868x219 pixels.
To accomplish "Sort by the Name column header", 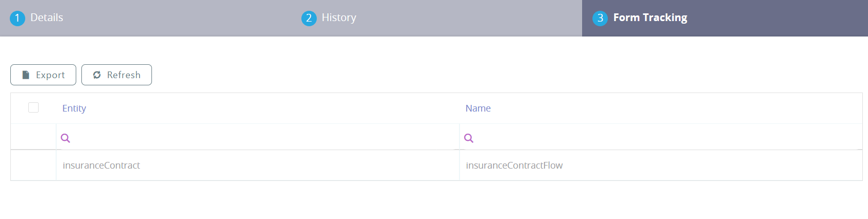I will click(x=478, y=108).
